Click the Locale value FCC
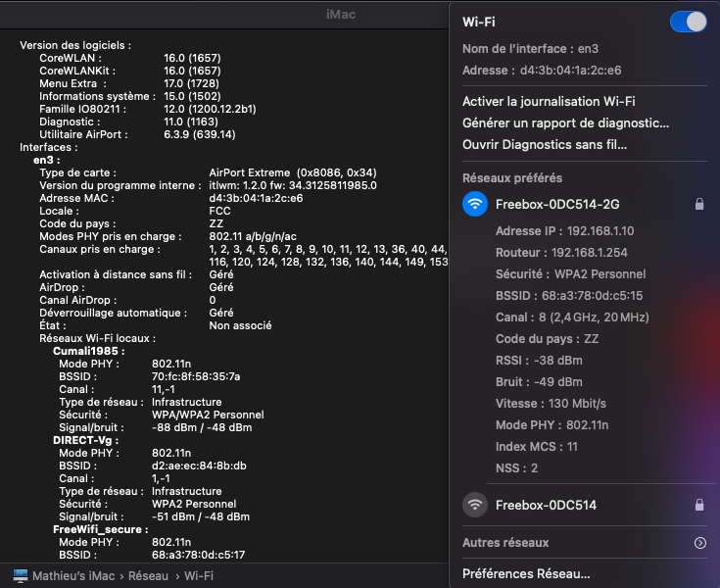 220,212
